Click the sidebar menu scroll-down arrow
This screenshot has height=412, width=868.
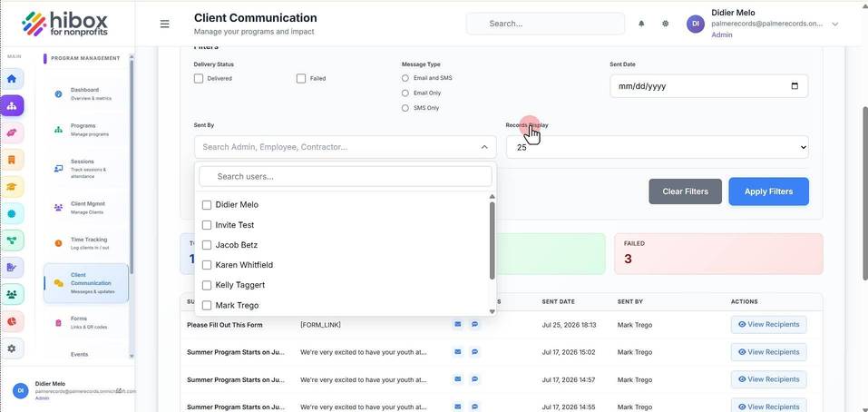132,356
